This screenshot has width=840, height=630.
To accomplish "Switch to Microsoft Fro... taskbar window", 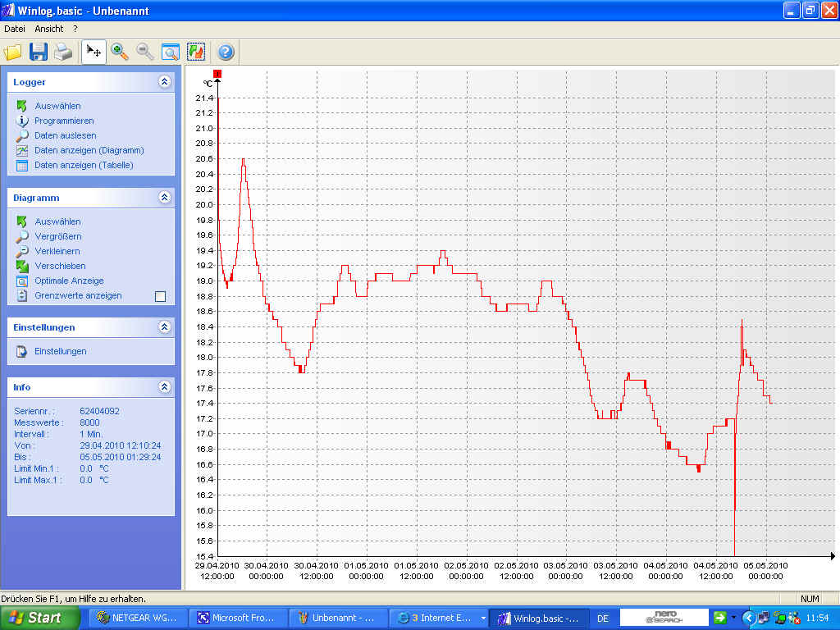I will pyautogui.click(x=238, y=619).
